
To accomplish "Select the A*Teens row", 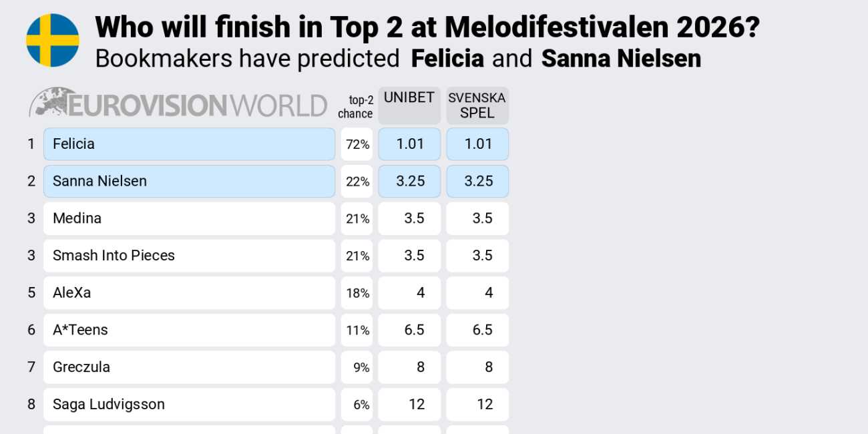I will (189, 330).
